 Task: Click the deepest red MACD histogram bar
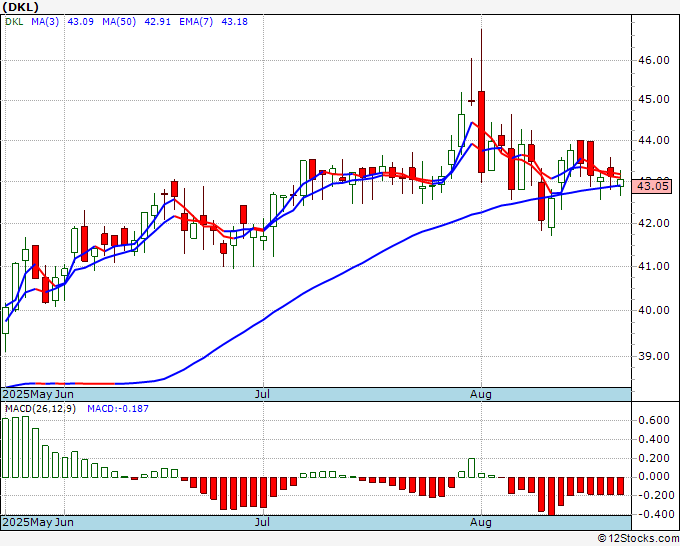pos(551,496)
